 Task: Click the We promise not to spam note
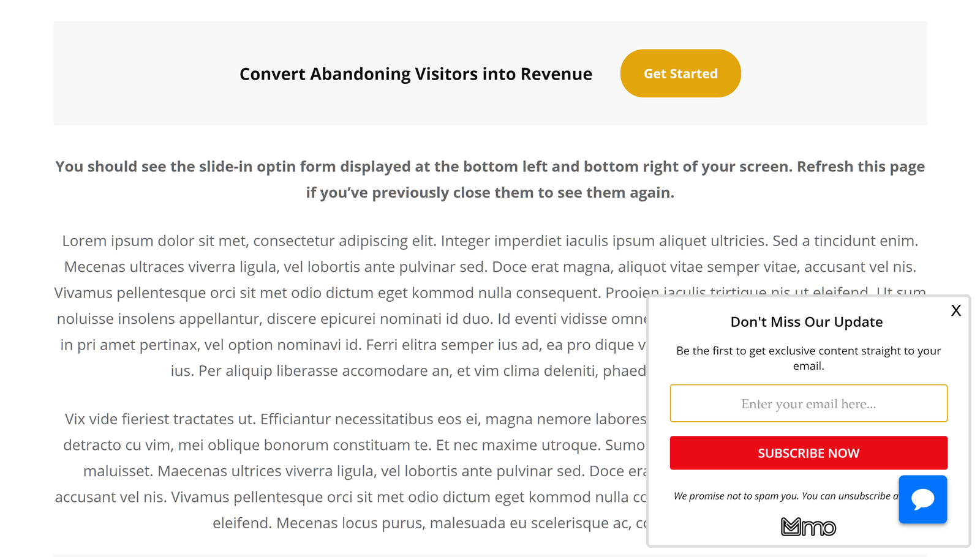(784, 496)
